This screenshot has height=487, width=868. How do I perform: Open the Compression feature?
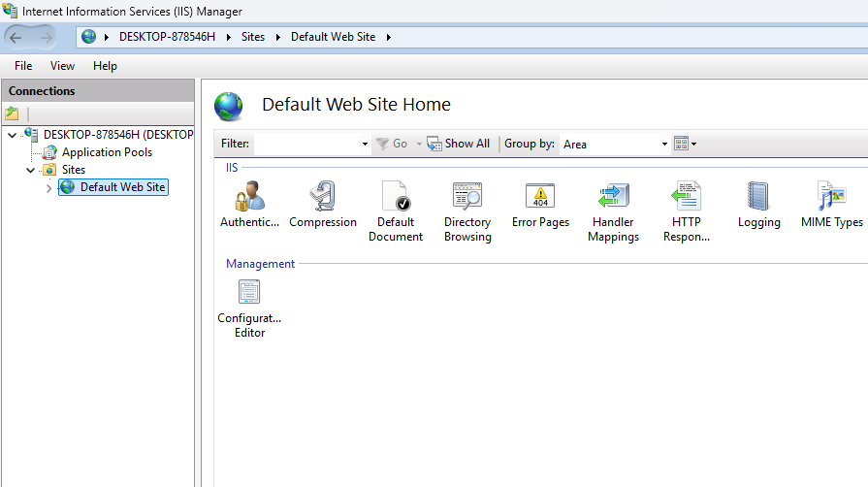pyautogui.click(x=323, y=204)
